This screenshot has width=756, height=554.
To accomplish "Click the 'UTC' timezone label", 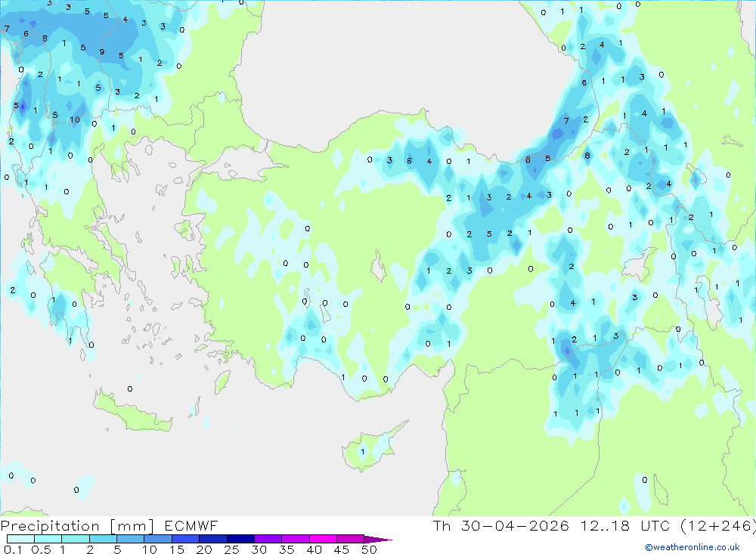I will (655, 525).
